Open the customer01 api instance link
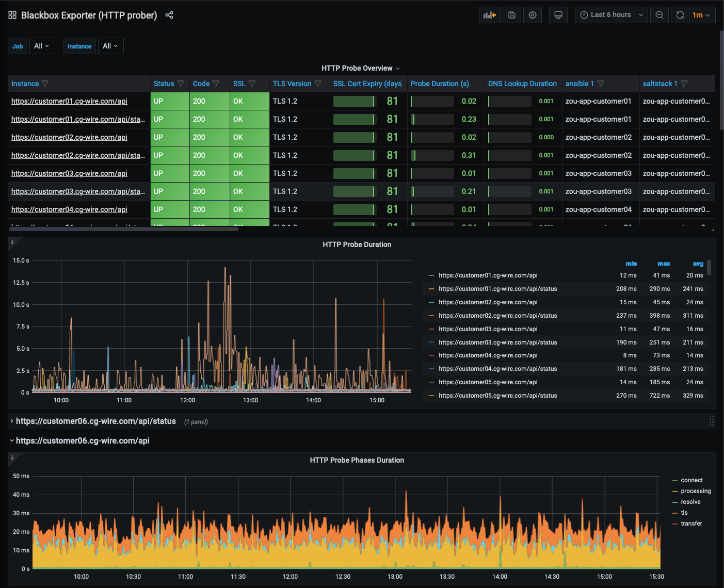This screenshot has width=724, height=588. (x=69, y=101)
